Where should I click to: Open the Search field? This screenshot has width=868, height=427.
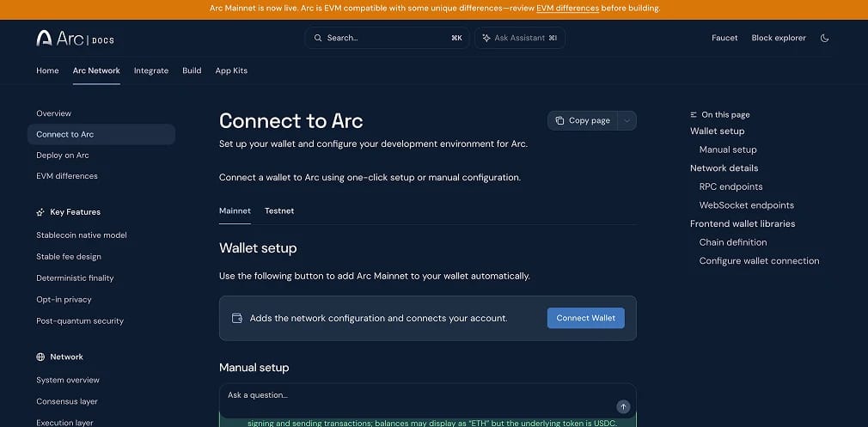(x=387, y=38)
